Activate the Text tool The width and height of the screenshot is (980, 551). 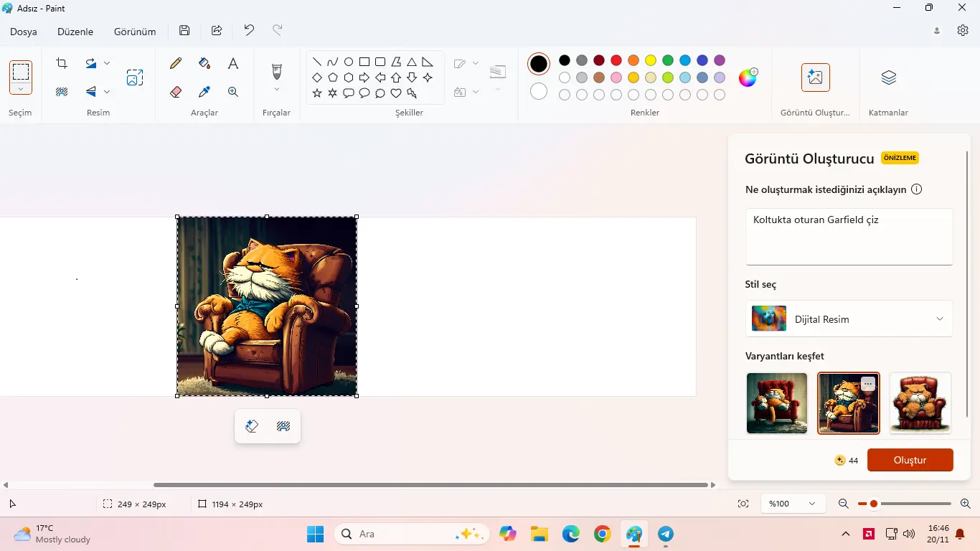[x=233, y=63]
